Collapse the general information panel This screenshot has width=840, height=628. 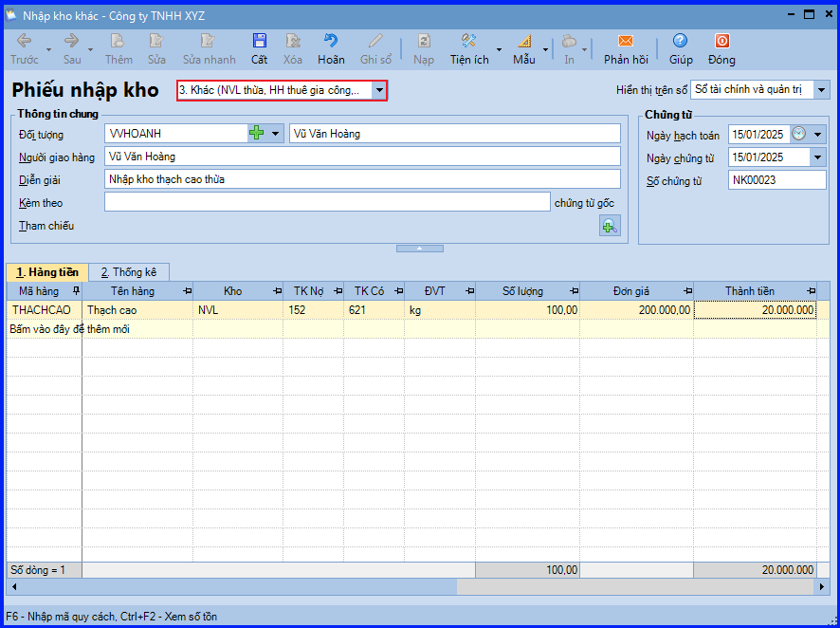[419, 249]
